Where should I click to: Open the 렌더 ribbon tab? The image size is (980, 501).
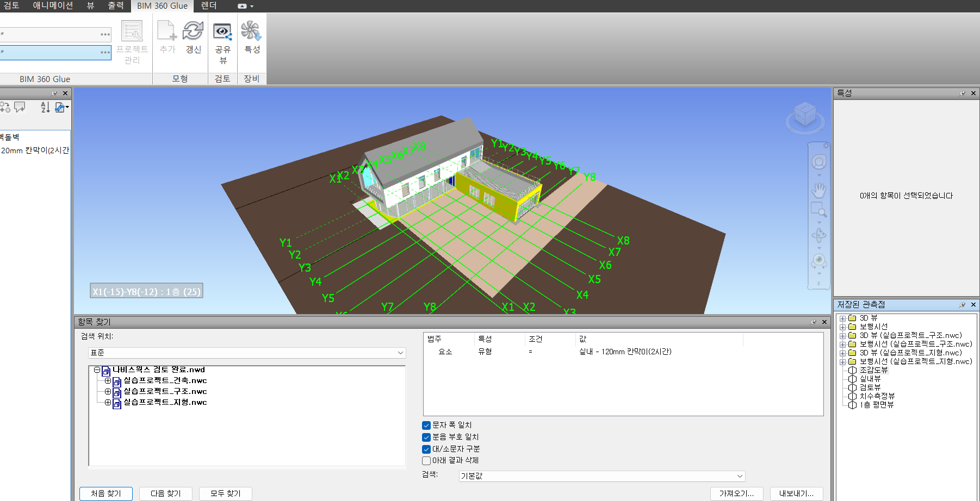pos(209,6)
